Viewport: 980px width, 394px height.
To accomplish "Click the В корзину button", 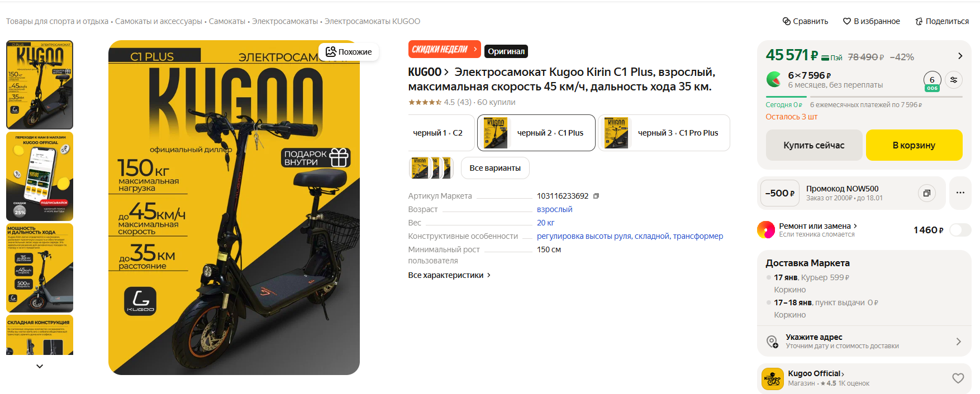I will pos(914,145).
